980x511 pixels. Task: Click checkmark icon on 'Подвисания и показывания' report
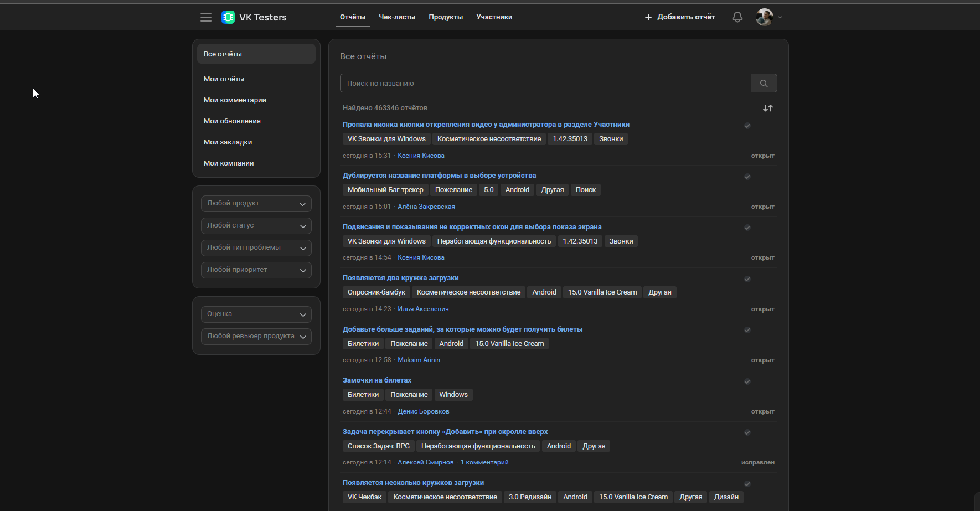(x=747, y=228)
